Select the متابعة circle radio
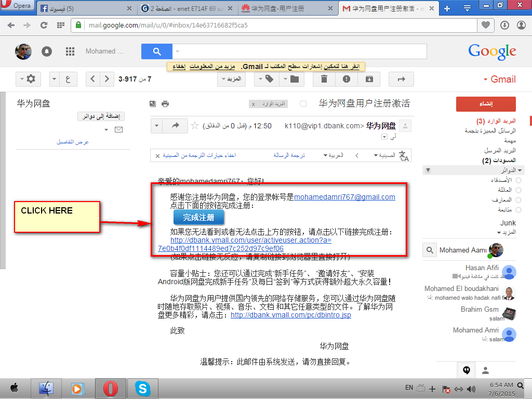532x399 pixels. click(518, 210)
